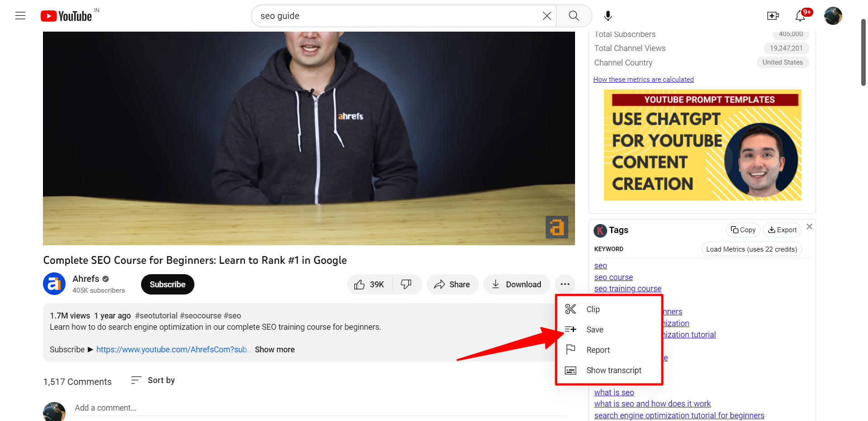
Task: Click the magnifying glass search button
Action: 574,16
